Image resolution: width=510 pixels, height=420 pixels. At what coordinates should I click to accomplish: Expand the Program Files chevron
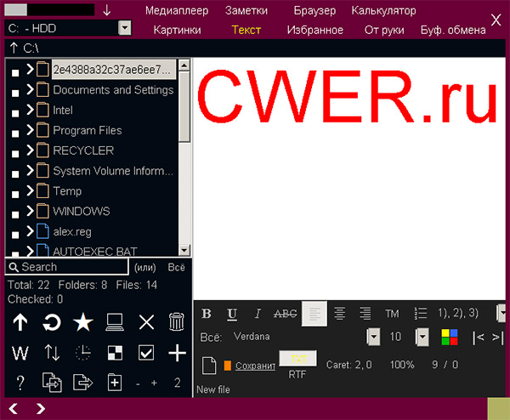point(30,129)
